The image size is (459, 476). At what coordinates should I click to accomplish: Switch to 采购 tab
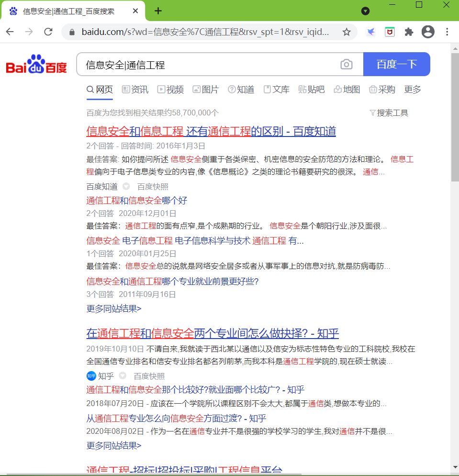[382, 90]
